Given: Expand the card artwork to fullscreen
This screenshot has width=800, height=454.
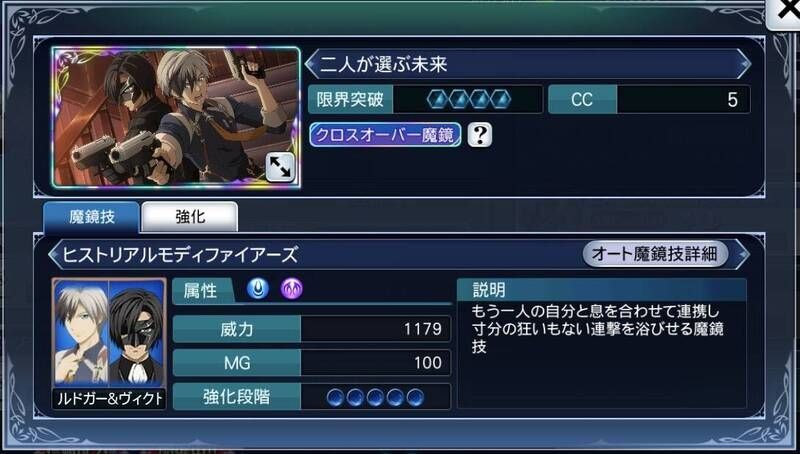Looking at the screenshot, I should point(280,166).
